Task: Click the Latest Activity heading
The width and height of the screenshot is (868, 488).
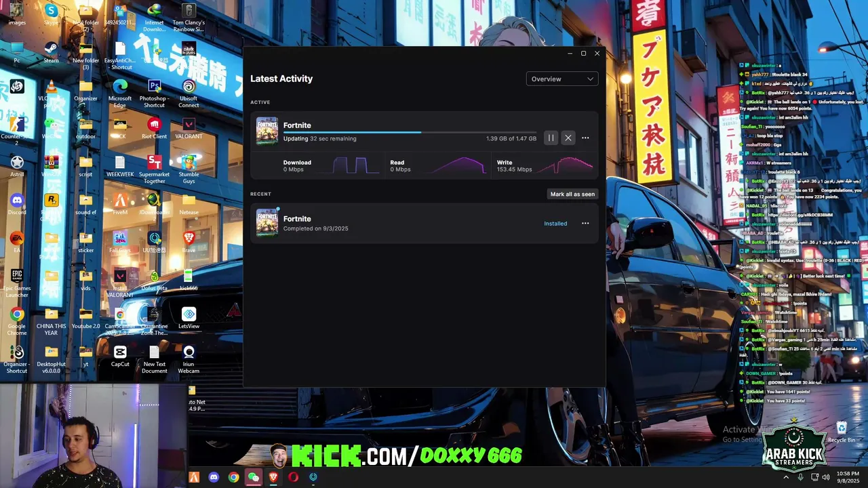Action: click(281, 79)
